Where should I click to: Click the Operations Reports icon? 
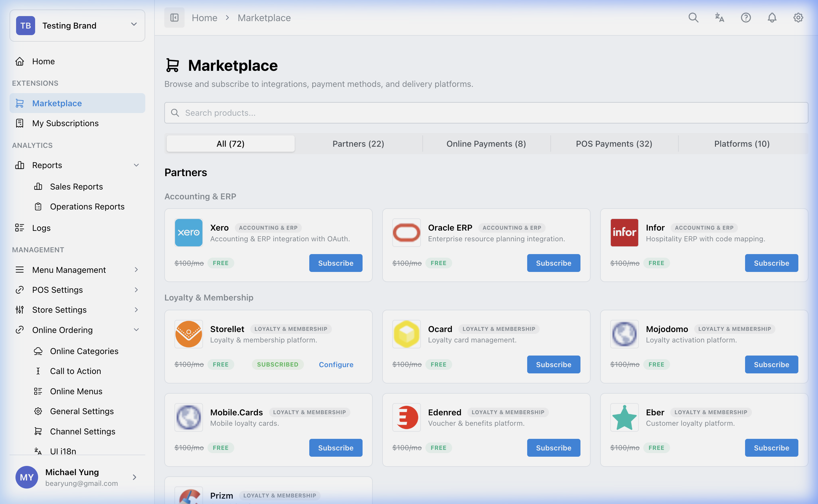pyautogui.click(x=38, y=206)
